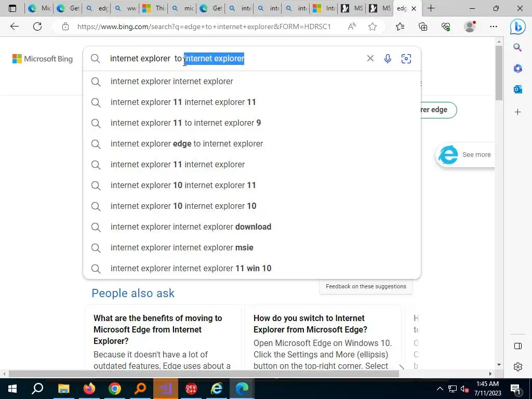Image resolution: width=532 pixels, height=399 pixels.
Task: Select 'internet explorer internet explorer 11 win 10'
Action: [252, 269]
